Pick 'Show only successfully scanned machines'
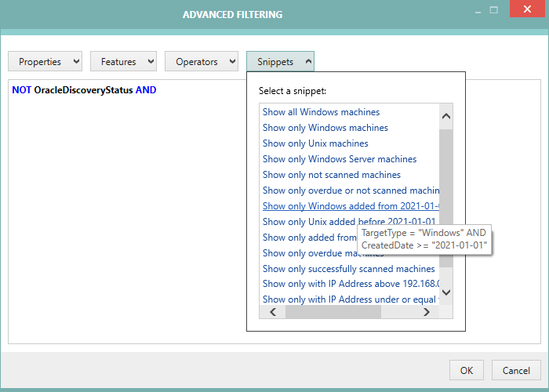549x392 pixels. (348, 269)
